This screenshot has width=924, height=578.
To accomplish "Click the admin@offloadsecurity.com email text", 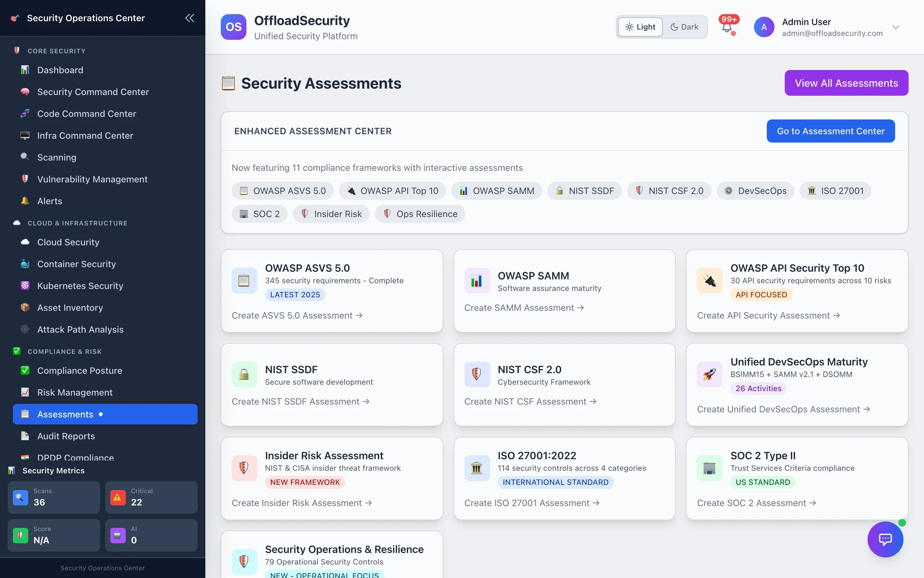I will [x=832, y=33].
